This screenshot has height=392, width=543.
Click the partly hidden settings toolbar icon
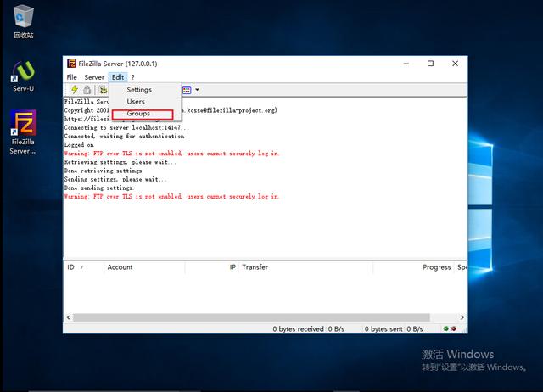pos(104,90)
